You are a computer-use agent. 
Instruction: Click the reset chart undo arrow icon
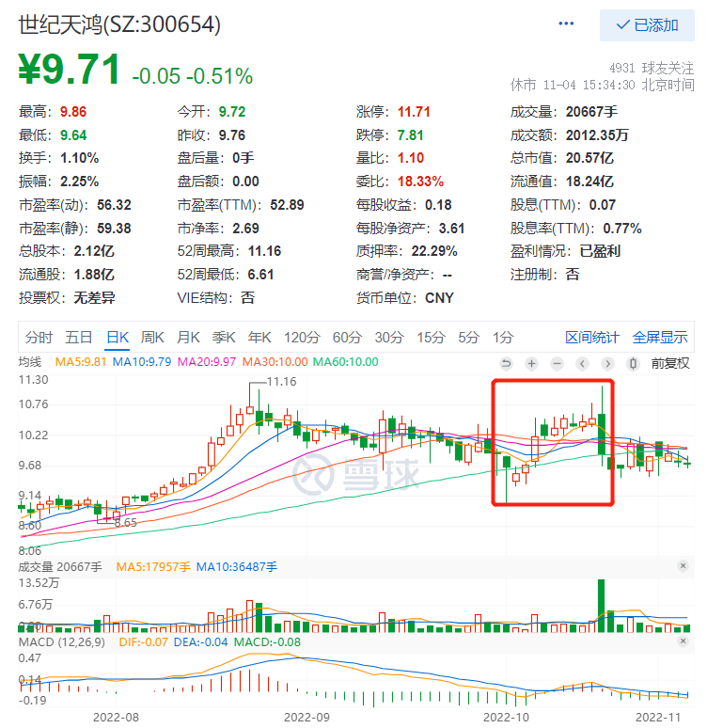point(506,364)
